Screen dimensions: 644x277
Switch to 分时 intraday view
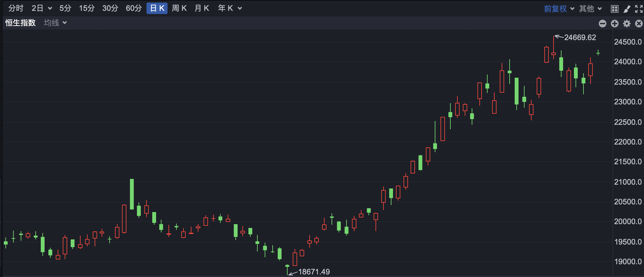(16, 8)
